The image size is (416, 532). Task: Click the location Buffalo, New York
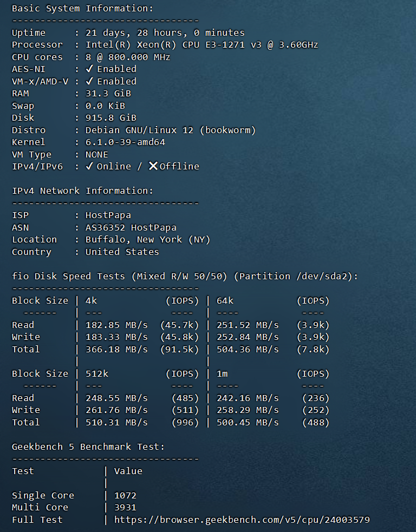[x=147, y=239]
